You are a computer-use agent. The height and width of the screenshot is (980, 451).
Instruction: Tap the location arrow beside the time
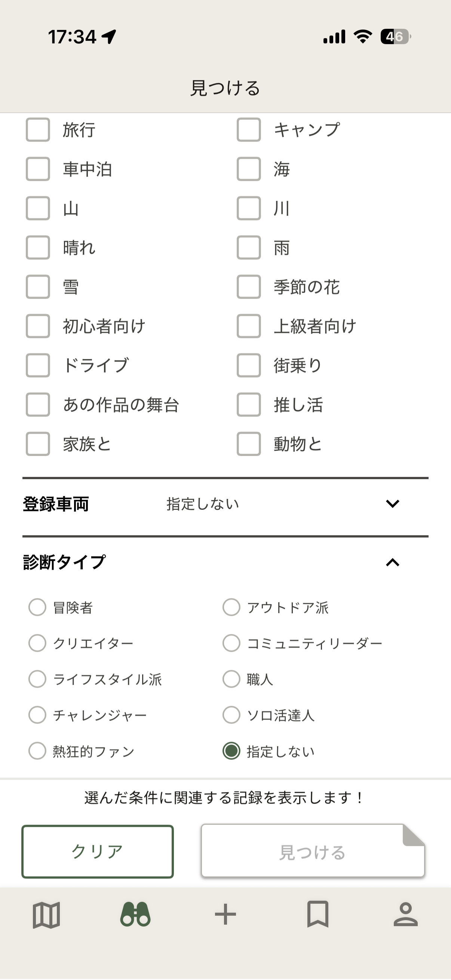point(109,37)
